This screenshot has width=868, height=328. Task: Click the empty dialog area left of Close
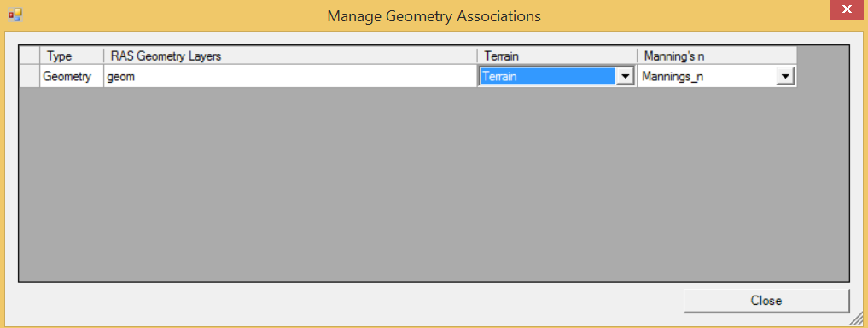pos(349,301)
